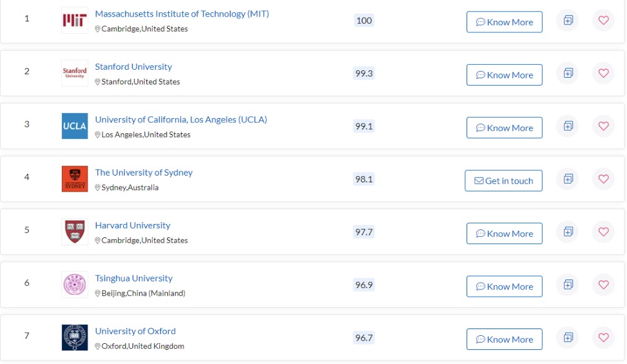Add UCLA to the compare list
Image resolution: width=627 pixels, height=364 pixels.
click(x=568, y=126)
